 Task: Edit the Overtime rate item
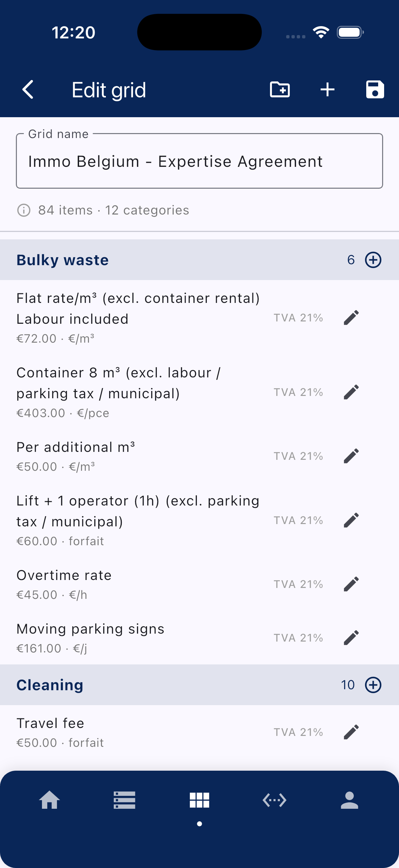click(x=351, y=584)
